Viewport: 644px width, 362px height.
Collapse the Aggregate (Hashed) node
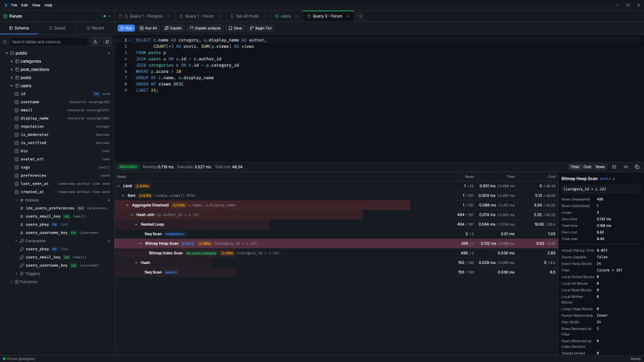(128, 206)
